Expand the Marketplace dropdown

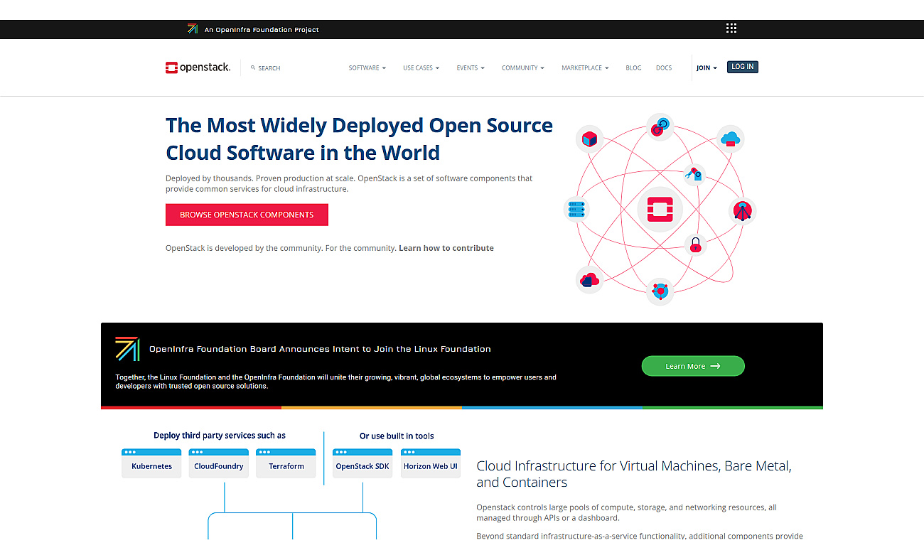click(585, 68)
